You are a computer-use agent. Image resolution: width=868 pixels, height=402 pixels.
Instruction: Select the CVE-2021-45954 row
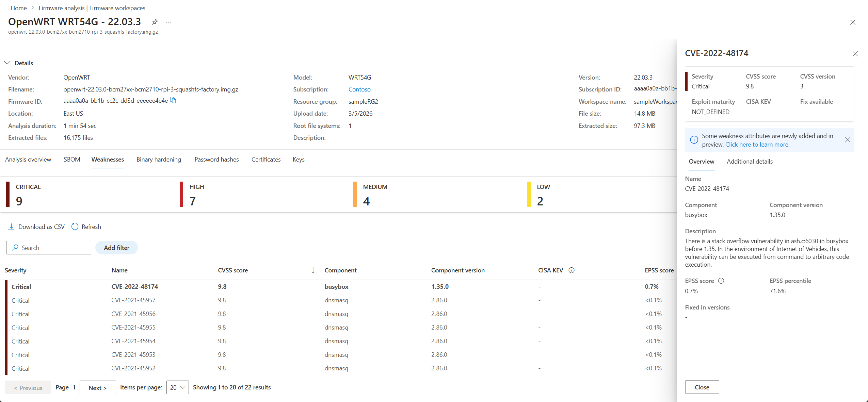[340, 341]
